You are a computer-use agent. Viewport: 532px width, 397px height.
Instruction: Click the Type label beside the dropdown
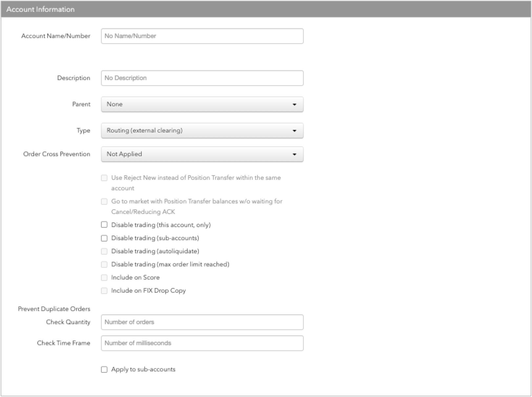tap(83, 131)
